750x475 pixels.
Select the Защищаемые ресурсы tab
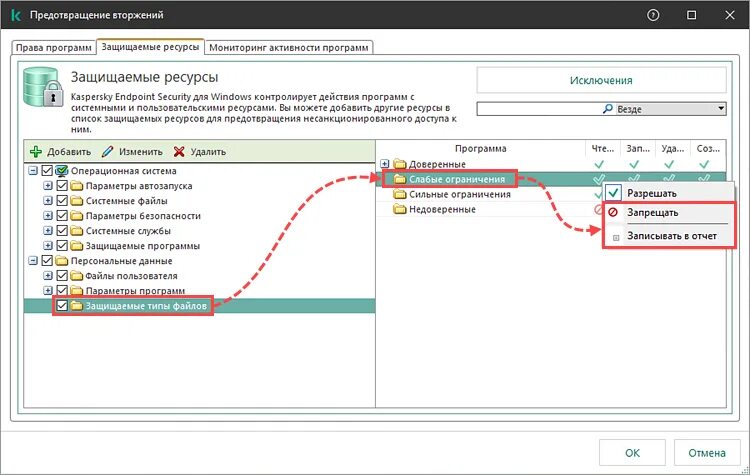coord(150,47)
